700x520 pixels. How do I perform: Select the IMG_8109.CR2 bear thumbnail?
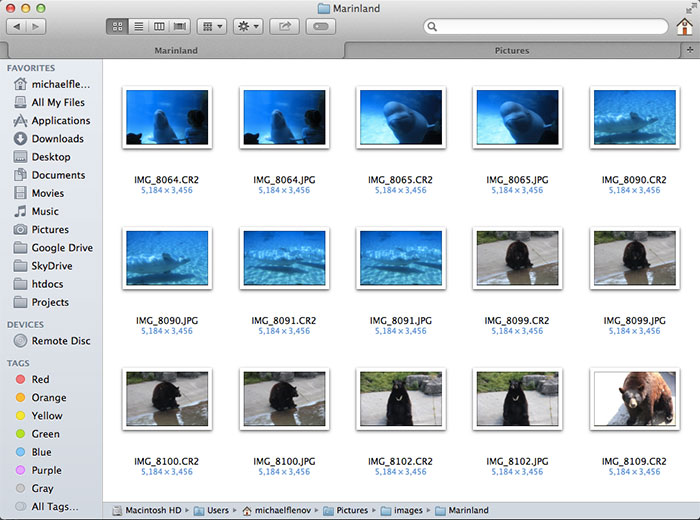635,399
